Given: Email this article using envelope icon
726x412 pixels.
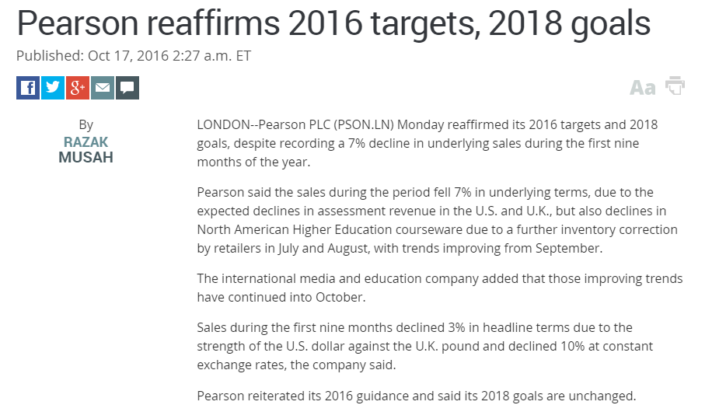Looking at the screenshot, I should pyautogui.click(x=103, y=87).
